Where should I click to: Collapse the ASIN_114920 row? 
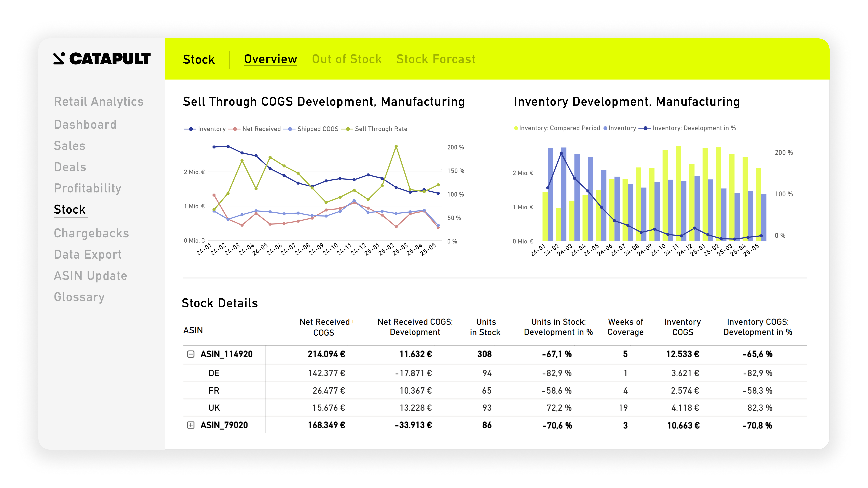[191, 354]
